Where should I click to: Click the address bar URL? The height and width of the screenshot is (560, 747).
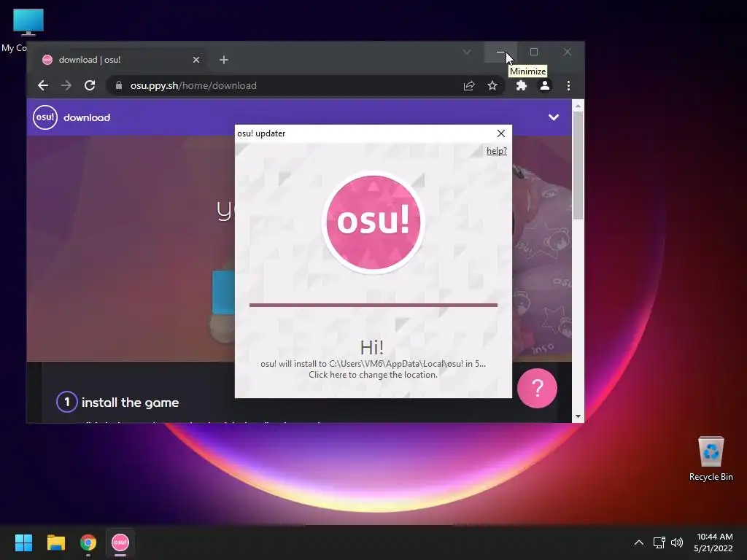pyautogui.click(x=193, y=86)
